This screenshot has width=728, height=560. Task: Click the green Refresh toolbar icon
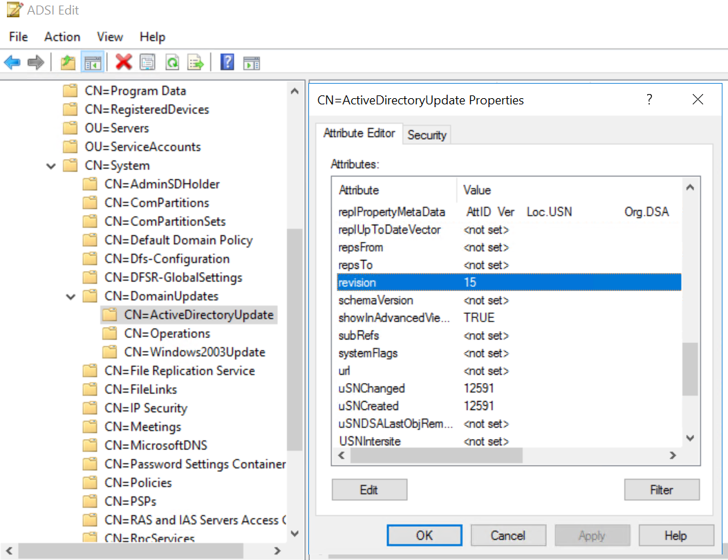171,63
